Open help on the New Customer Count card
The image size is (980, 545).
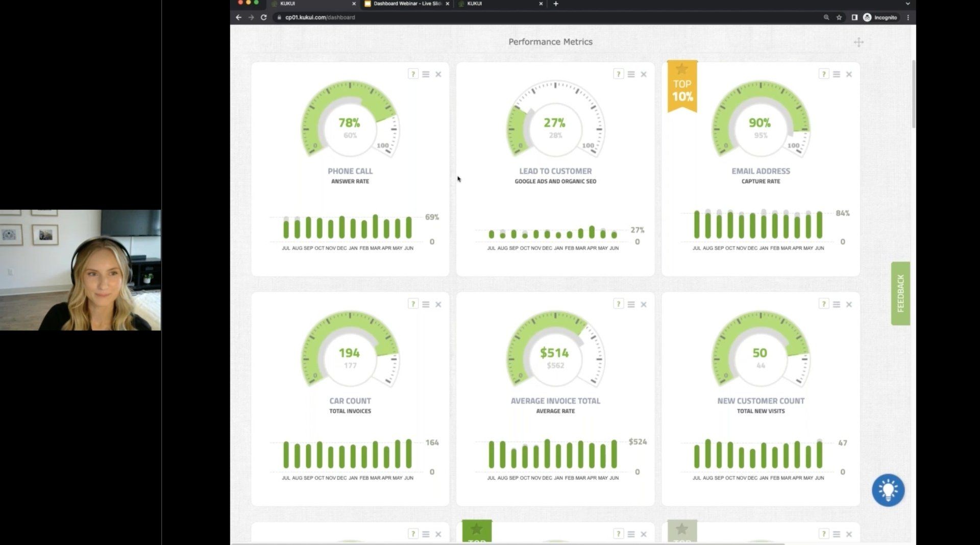[x=823, y=304]
